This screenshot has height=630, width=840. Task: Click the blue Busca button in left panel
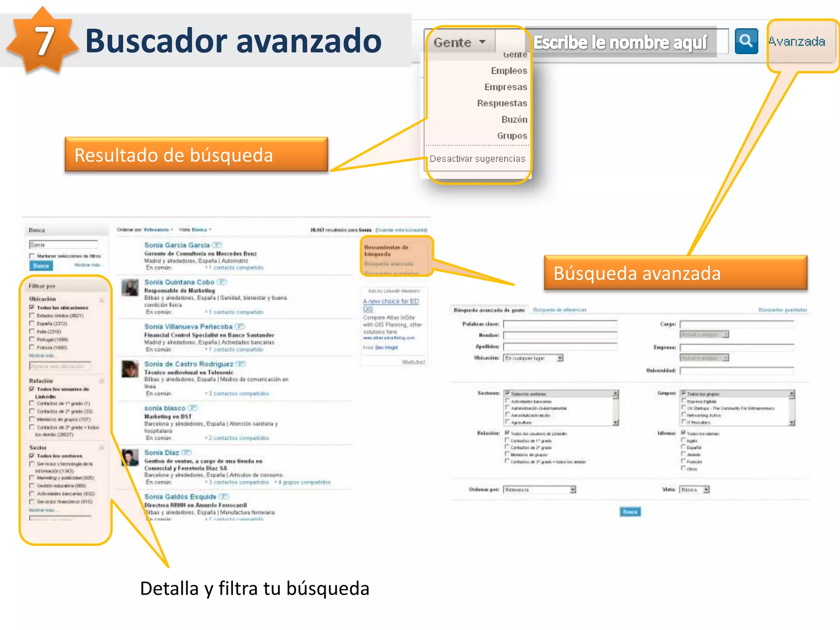coord(41,266)
